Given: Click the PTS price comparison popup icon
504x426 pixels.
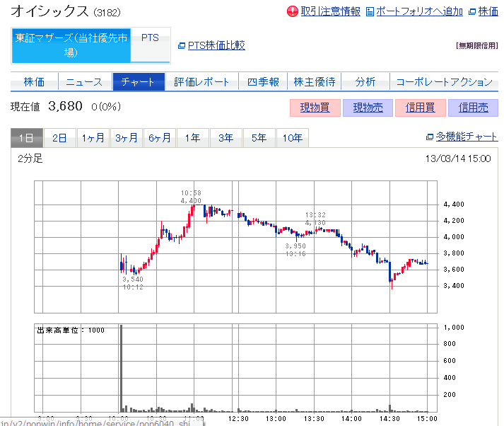Looking at the screenshot, I should [182, 45].
